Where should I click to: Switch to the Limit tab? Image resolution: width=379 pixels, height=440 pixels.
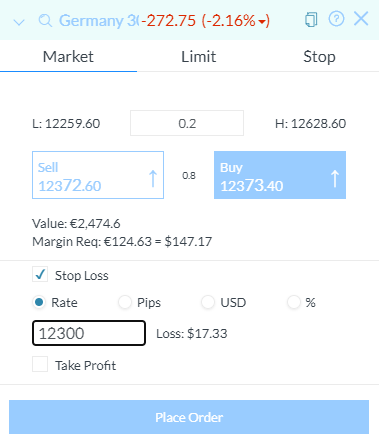[x=199, y=56]
